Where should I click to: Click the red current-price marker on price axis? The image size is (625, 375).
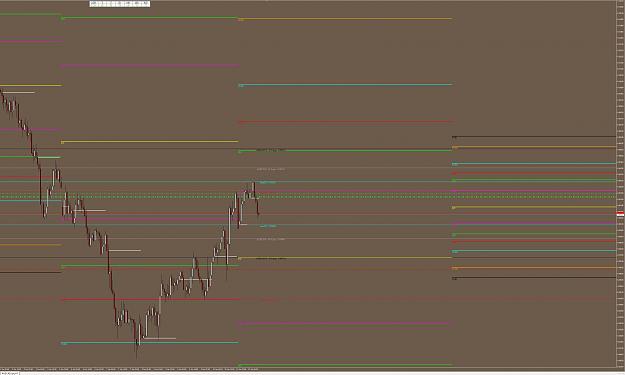620,214
